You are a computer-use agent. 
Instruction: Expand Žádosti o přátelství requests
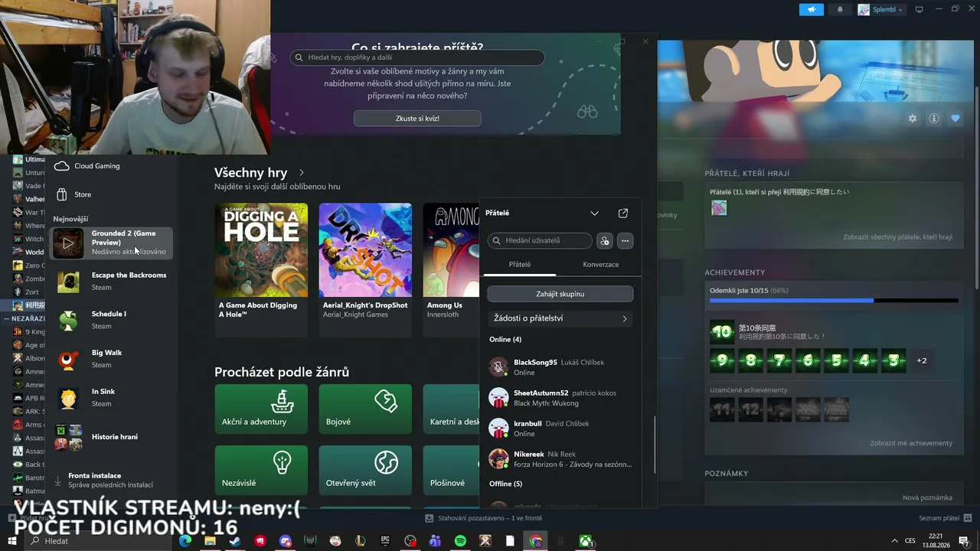click(x=560, y=318)
